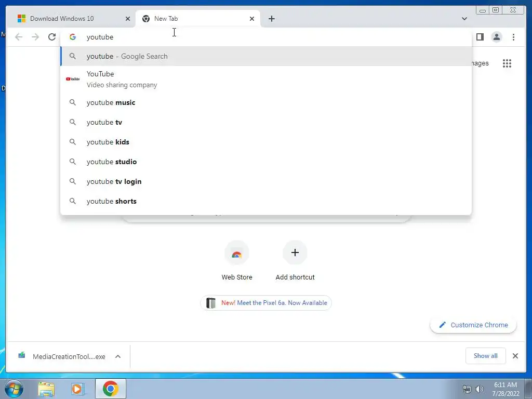The width and height of the screenshot is (532, 399).
Task: Open the network tray icon
Action: pyautogui.click(x=467, y=389)
